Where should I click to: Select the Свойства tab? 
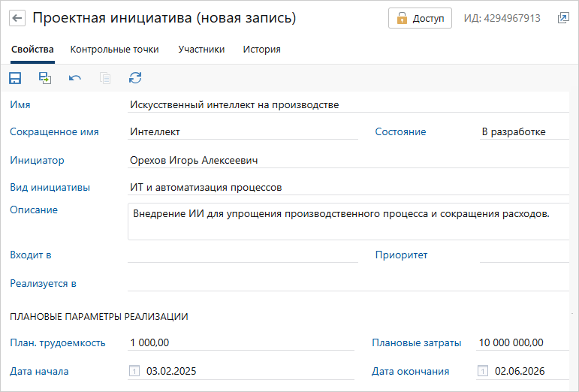(x=32, y=50)
